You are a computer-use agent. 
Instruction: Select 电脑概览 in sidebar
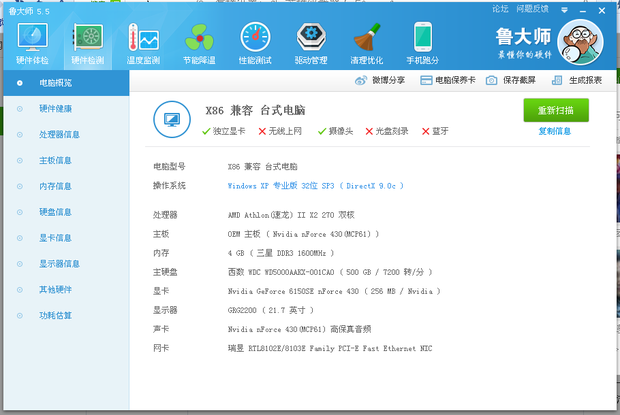66,83
